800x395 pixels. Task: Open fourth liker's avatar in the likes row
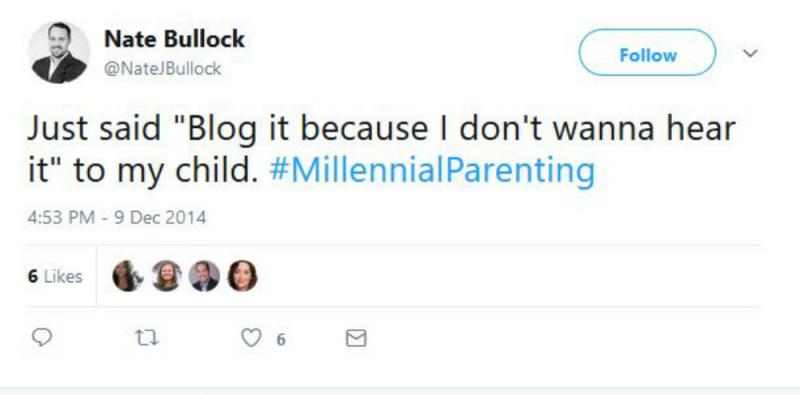click(x=242, y=276)
